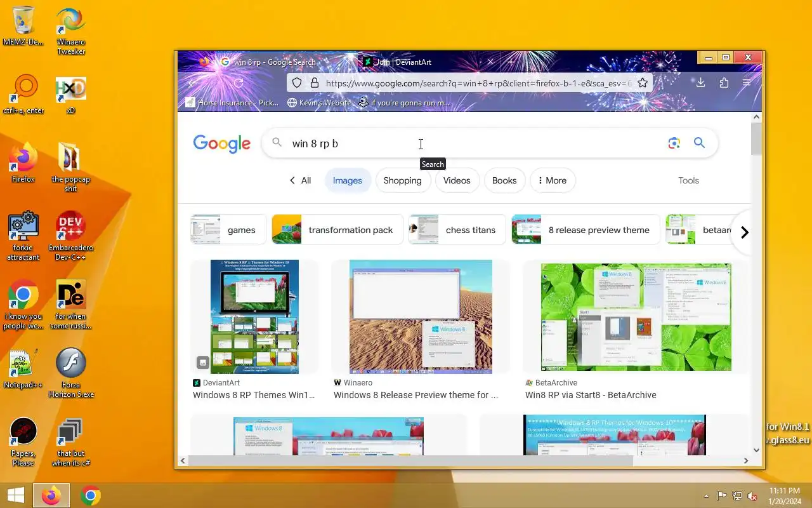Select the Images filter chip
This screenshot has height=508, width=812.
pyautogui.click(x=347, y=180)
